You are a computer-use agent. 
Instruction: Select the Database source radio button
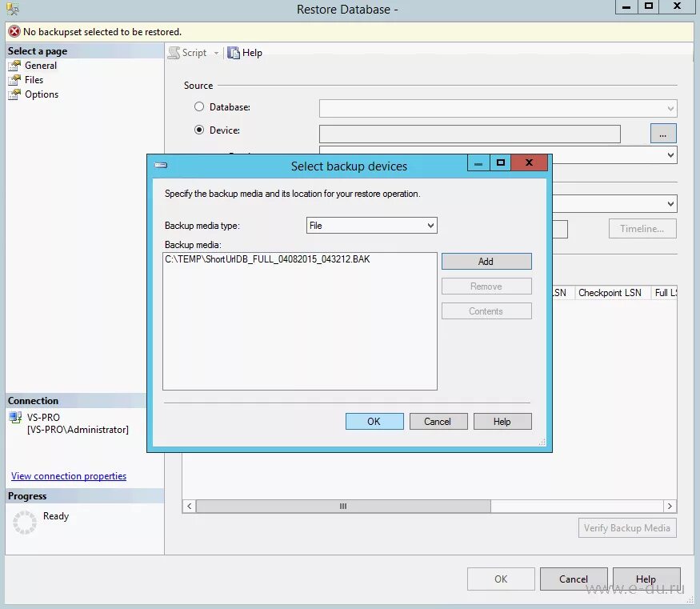199,106
